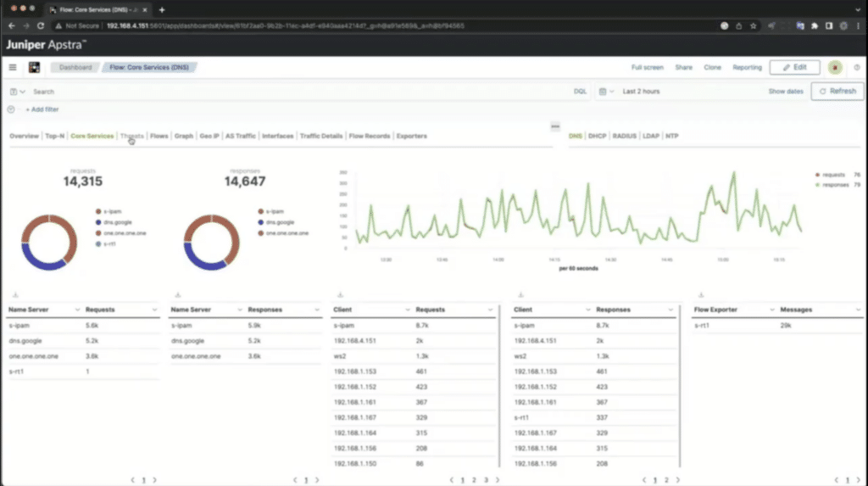Sort Client column in requests table

point(371,310)
